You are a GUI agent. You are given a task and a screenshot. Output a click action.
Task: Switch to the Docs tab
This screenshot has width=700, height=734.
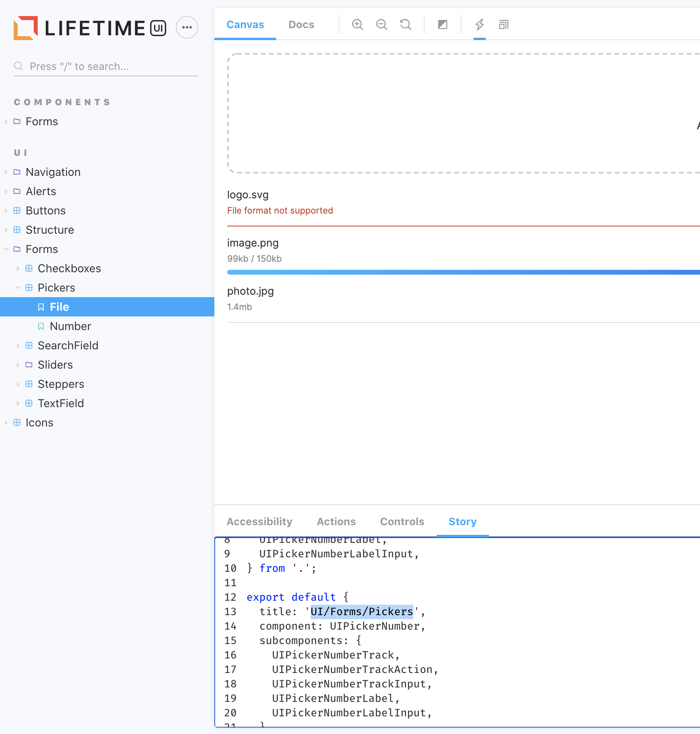tap(301, 25)
